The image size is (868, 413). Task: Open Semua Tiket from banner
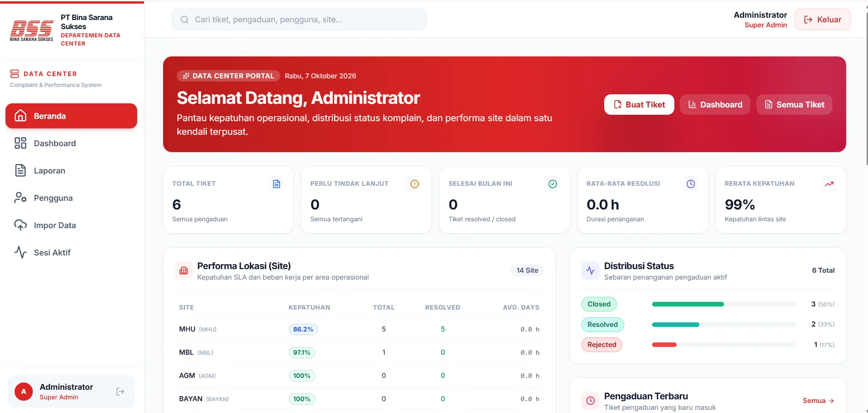(794, 105)
